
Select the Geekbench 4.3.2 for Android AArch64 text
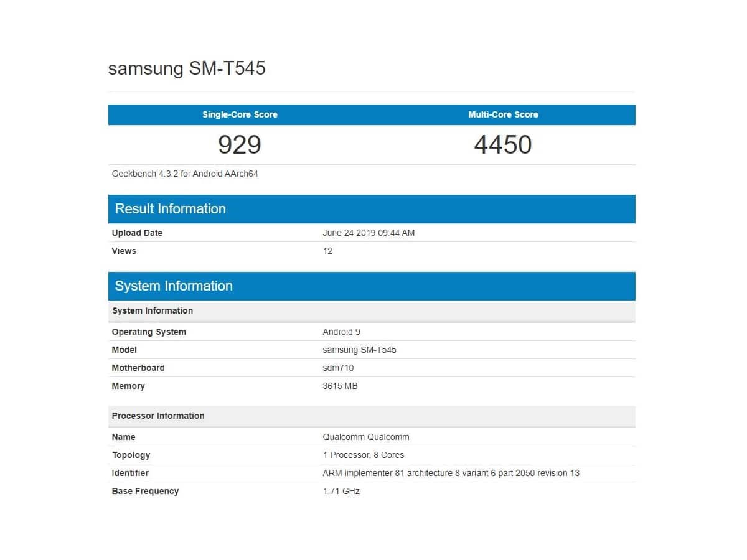tap(185, 174)
